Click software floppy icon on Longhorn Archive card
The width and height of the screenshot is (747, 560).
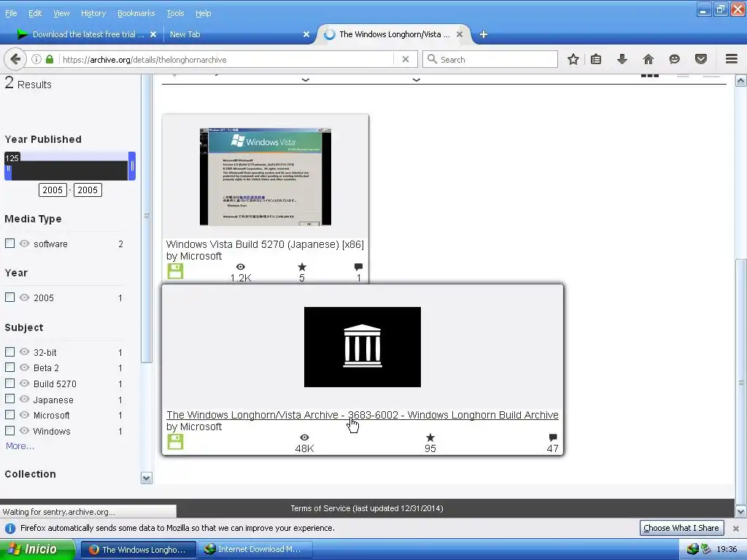pyautogui.click(x=175, y=441)
